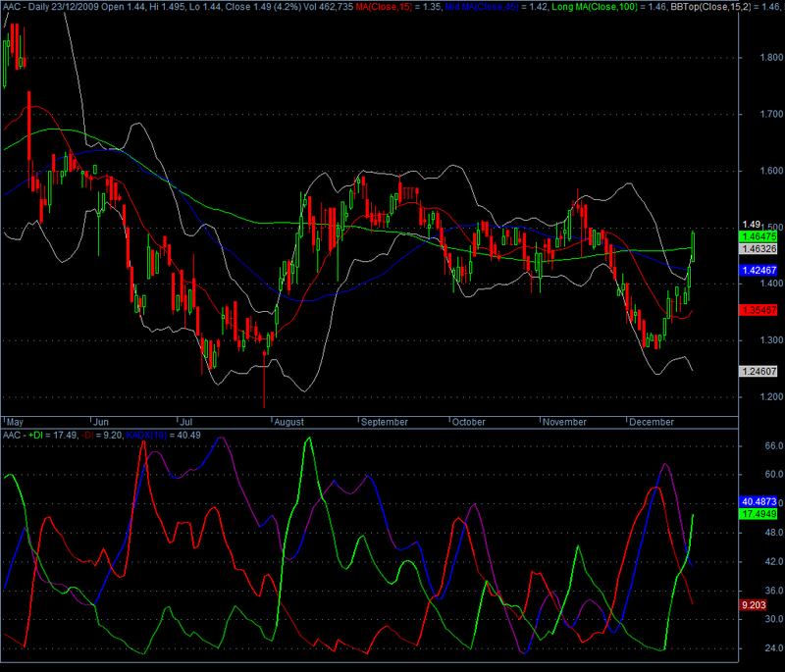The image size is (785, 672).
Task: Click the blue 40.4873 indicator value tag
Action: pos(759,502)
